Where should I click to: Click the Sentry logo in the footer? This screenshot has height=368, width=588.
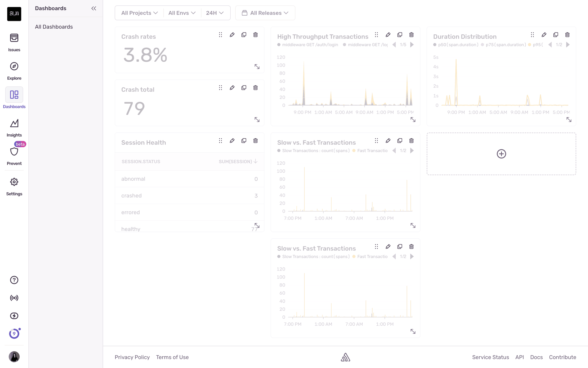pyautogui.click(x=345, y=357)
